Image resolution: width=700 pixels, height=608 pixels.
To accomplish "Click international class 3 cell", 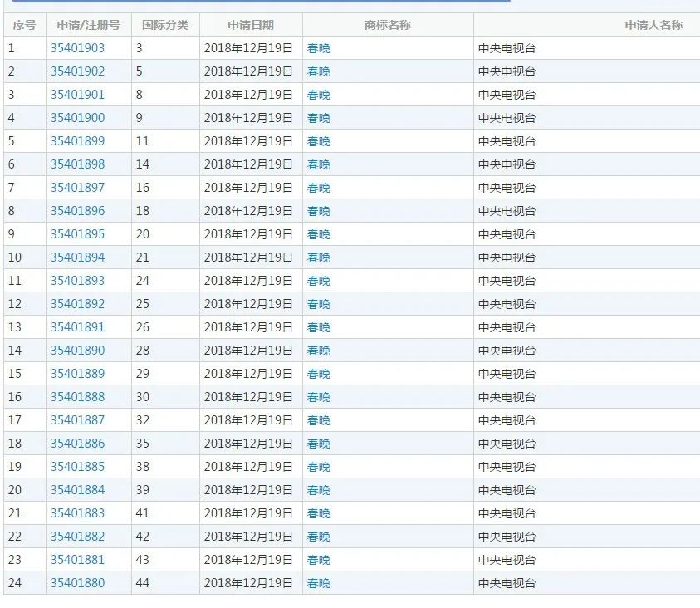I will click(165, 48).
